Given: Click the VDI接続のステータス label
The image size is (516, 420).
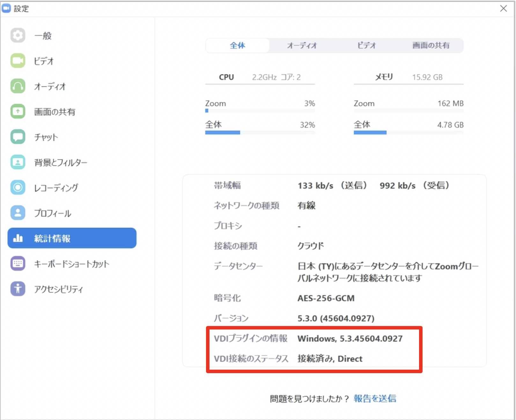Looking at the screenshot, I should (251, 359).
